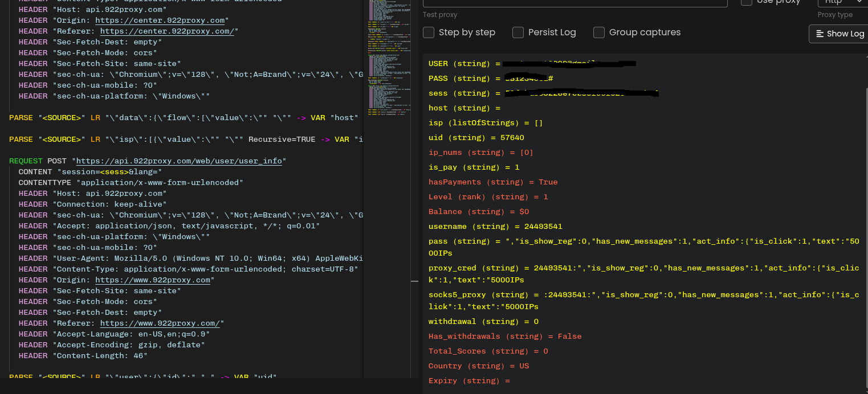Enable the Persist Log checkbox

point(518,32)
